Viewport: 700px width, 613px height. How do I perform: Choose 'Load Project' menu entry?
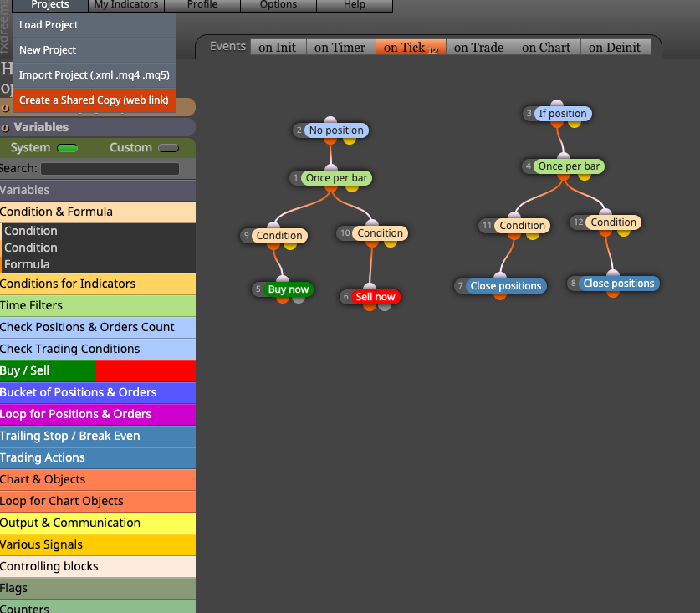click(x=95, y=25)
